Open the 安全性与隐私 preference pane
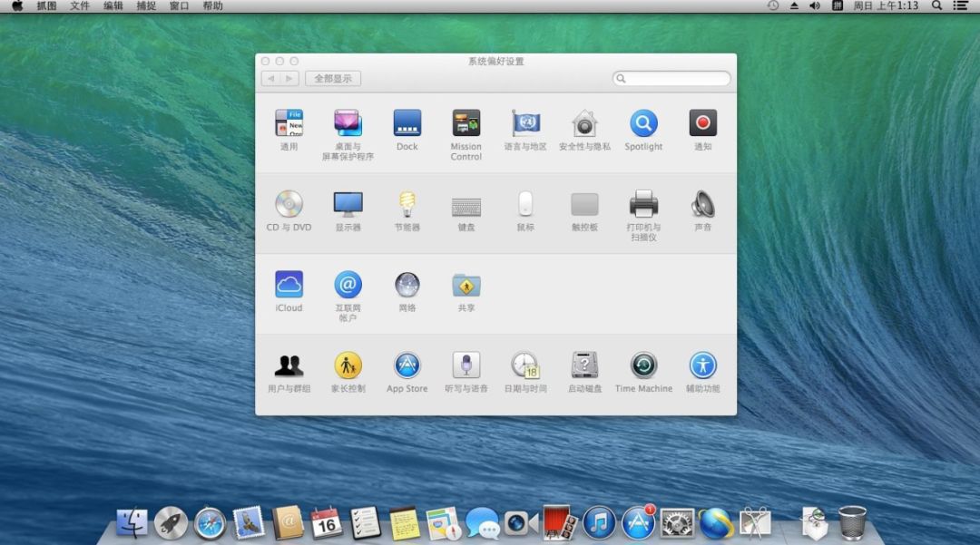This screenshot has height=545, width=980. tap(584, 124)
